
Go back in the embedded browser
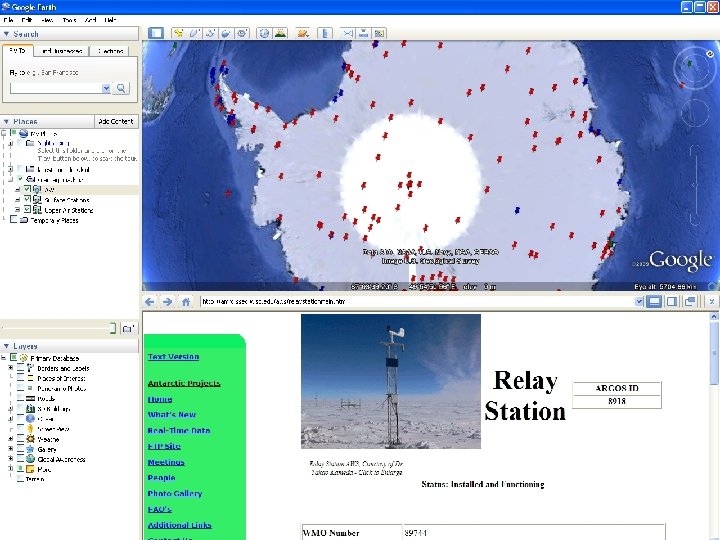(x=150, y=302)
